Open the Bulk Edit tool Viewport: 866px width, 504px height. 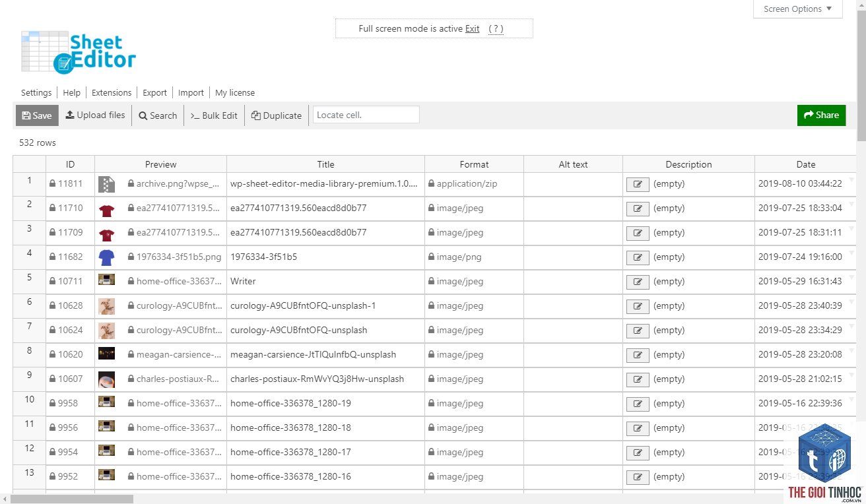point(214,115)
